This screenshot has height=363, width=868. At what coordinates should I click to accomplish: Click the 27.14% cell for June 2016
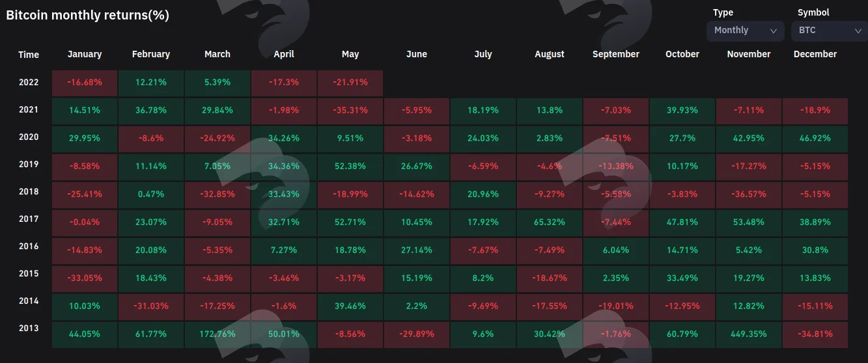point(417,250)
